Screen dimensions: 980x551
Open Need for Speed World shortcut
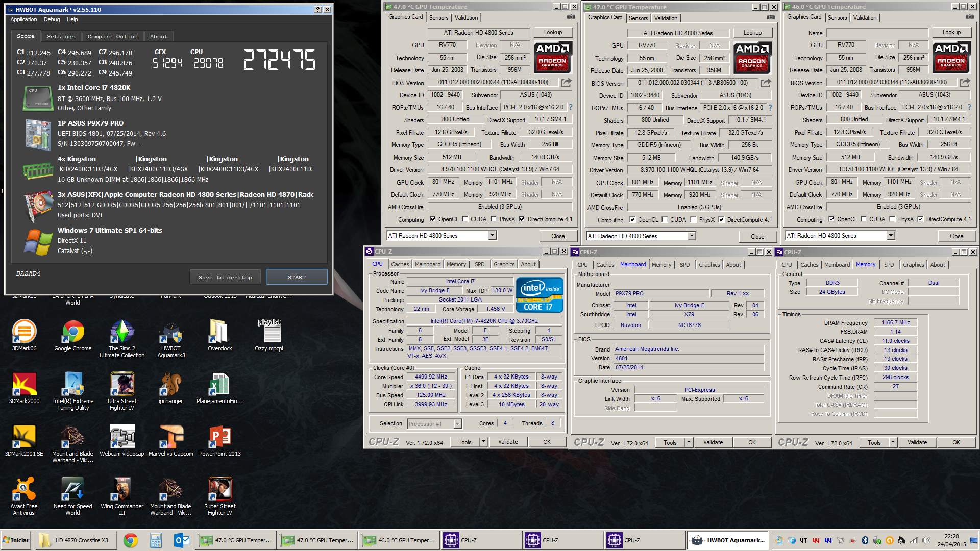pos(73,496)
